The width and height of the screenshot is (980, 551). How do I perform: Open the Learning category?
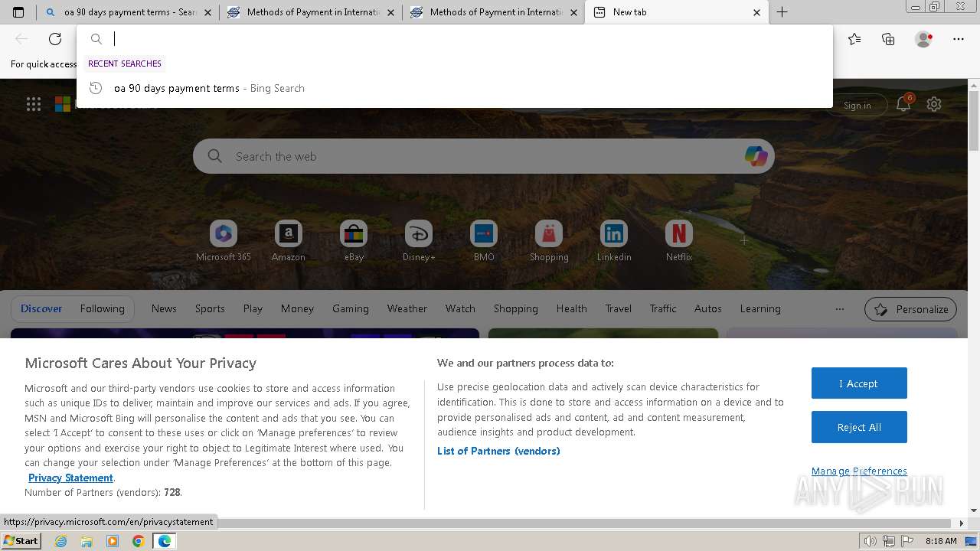click(x=760, y=308)
